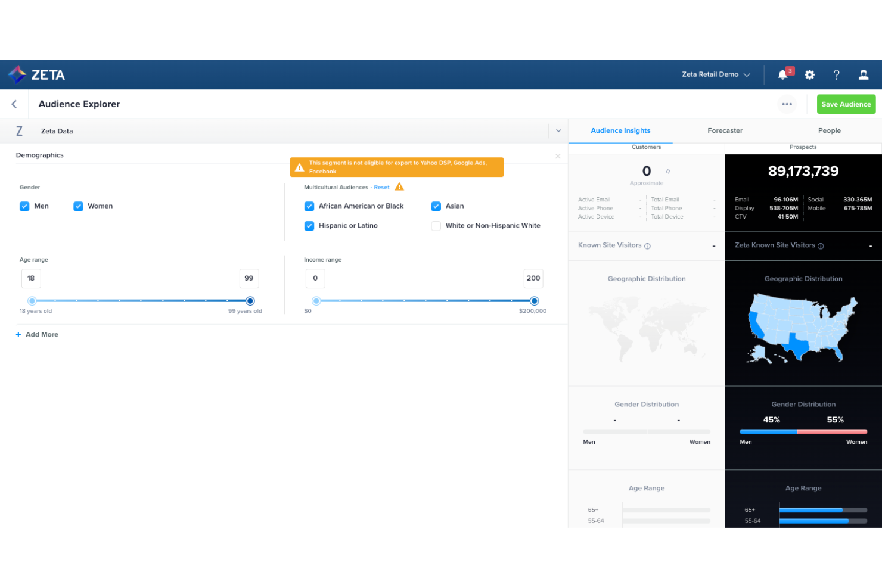Click the refresh icon next to customer count
Image resolution: width=882 pixels, height=588 pixels.
668,172
